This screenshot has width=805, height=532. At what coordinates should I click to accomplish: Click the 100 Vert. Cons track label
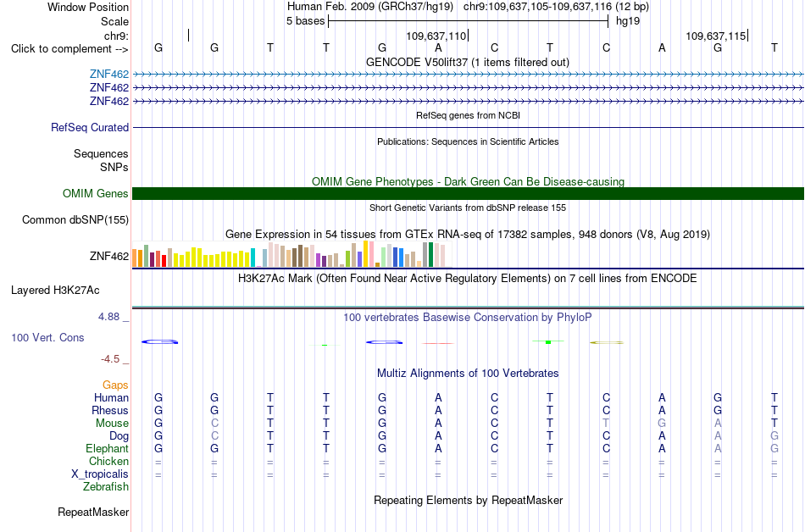pyautogui.click(x=47, y=337)
